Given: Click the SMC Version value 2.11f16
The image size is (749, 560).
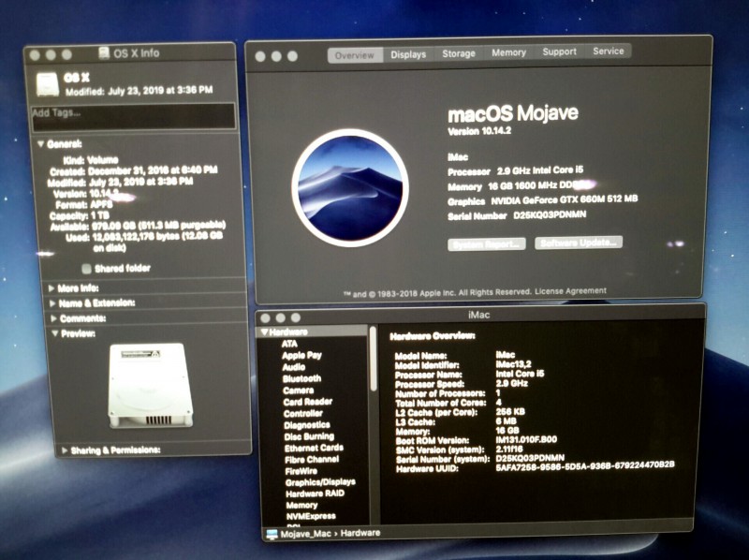Looking at the screenshot, I should point(508,449).
